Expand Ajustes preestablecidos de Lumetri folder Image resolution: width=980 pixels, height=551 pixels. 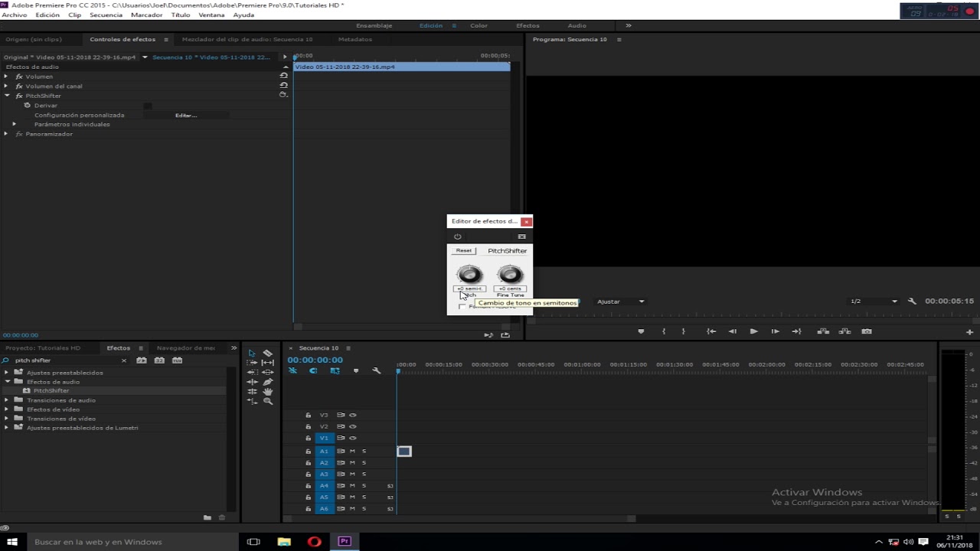pyautogui.click(x=8, y=428)
